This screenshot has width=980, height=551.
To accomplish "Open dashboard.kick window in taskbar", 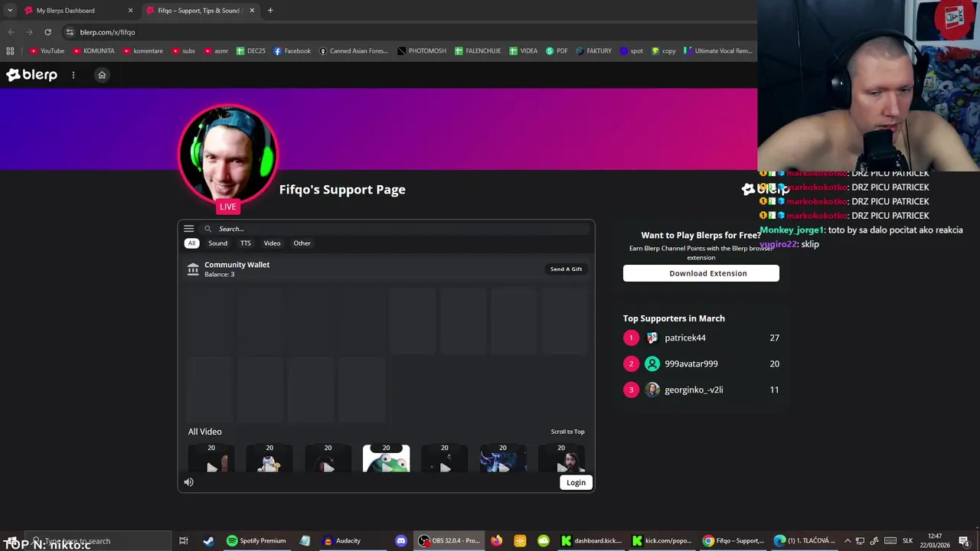I will pyautogui.click(x=590, y=541).
